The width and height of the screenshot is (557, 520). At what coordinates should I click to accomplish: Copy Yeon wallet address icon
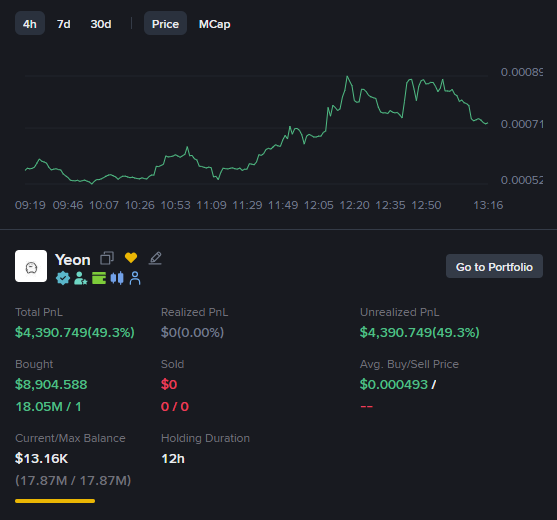107,258
